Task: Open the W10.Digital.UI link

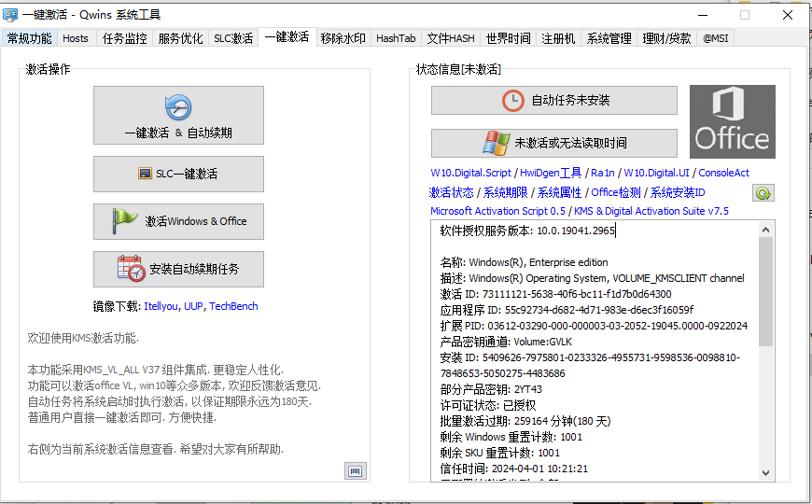Action: click(656, 173)
